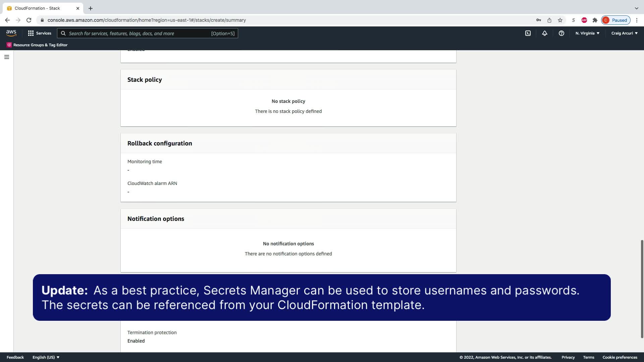This screenshot has height=362, width=644.
Task: Select the CloudFormation - Stack browser tab
Action: (37, 8)
